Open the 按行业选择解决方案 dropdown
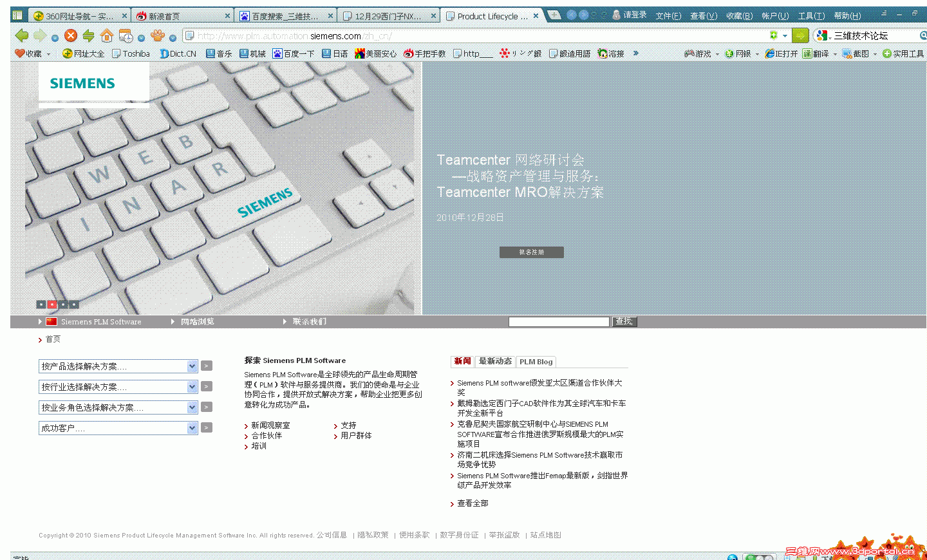The height and width of the screenshot is (560, 927). [118, 387]
